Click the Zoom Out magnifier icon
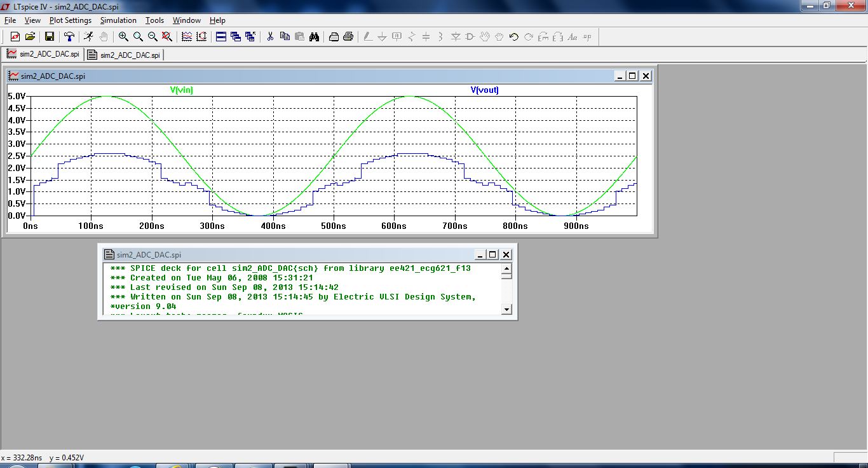 [153, 37]
